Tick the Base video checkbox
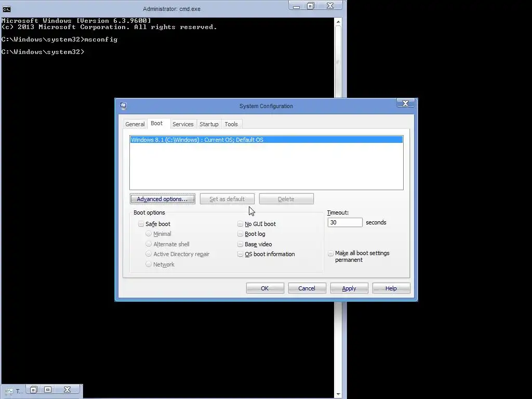The height and width of the screenshot is (399, 532). click(240, 244)
